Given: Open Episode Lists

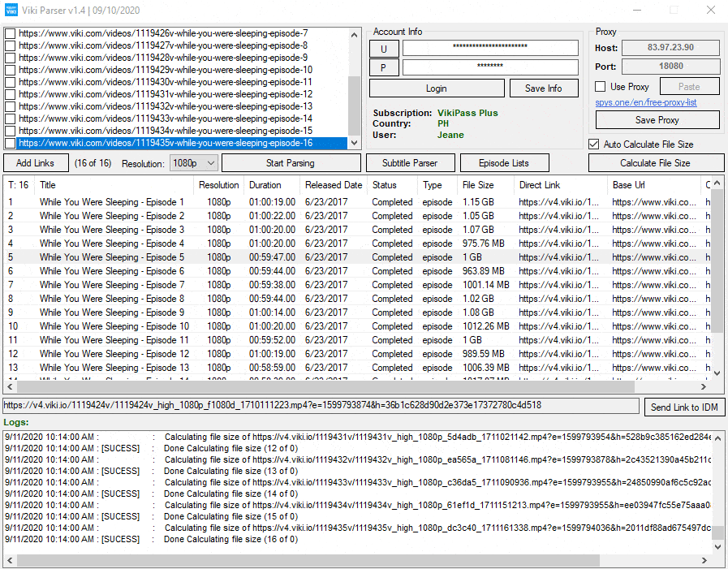Looking at the screenshot, I should [504, 163].
